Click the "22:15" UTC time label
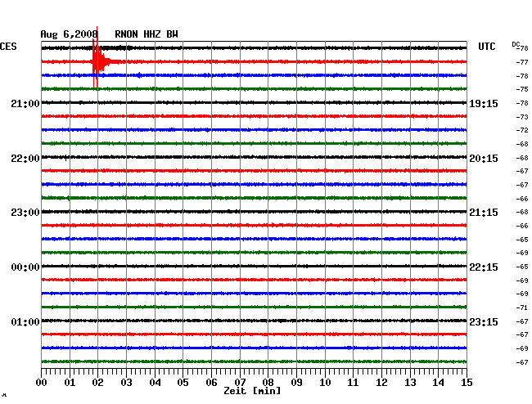The image size is (532, 404). pyautogui.click(x=484, y=267)
